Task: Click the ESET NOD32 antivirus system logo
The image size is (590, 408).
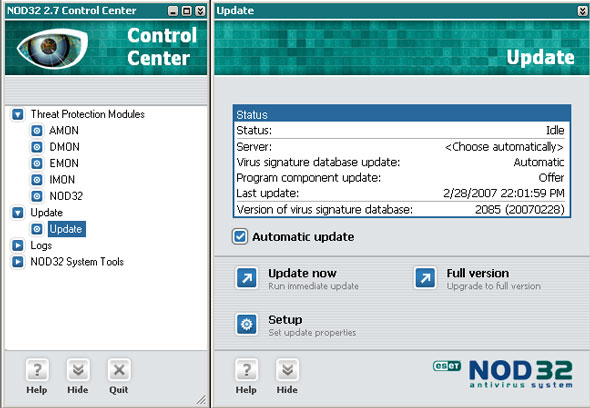Action: [503, 374]
